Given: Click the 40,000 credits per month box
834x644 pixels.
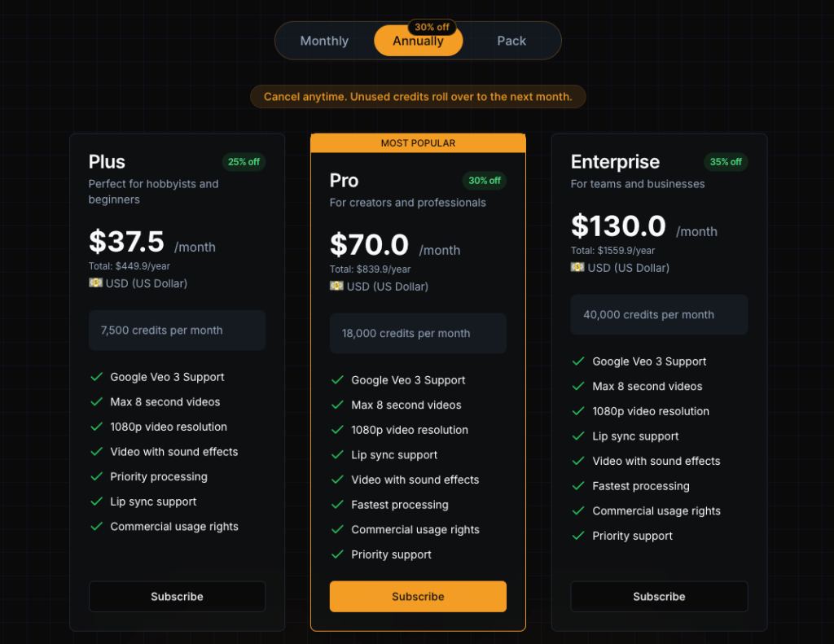Looking at the screenshot, I should (659, 314).
